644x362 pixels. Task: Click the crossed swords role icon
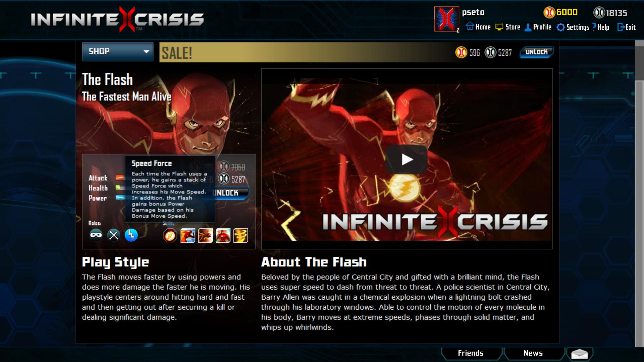(113, 235)
